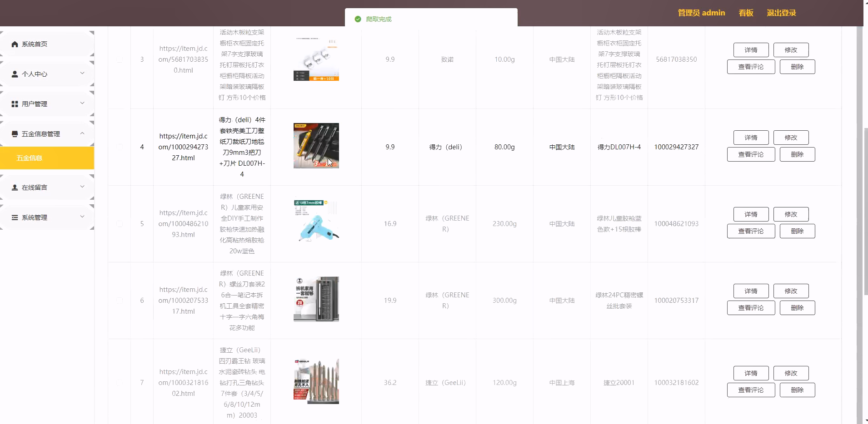This screenshot has width=868, height=424.
Task: Expand the 个人中心 menu
Action: (x=82, y=73)
